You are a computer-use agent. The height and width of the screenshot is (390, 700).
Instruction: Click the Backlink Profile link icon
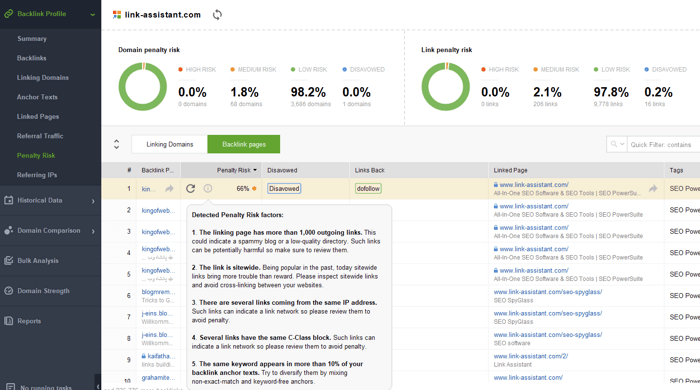[8, 14]
